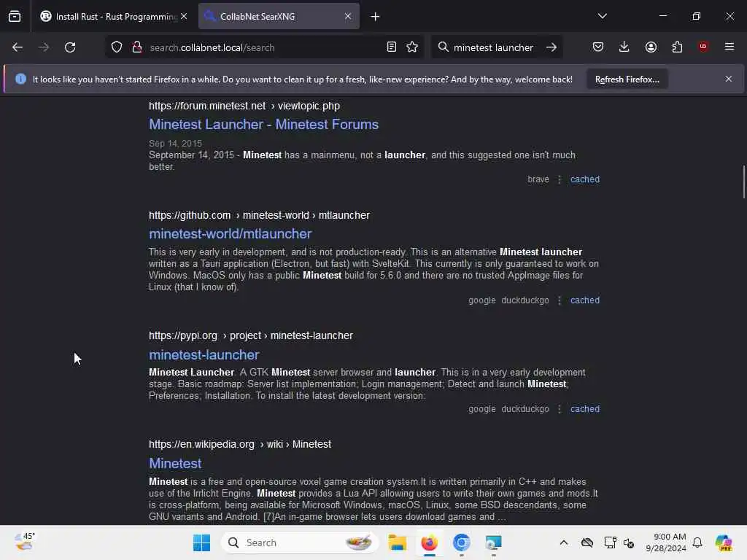Expand the list all tabs dropdown

pyautogui.click(x=602, y=17)
